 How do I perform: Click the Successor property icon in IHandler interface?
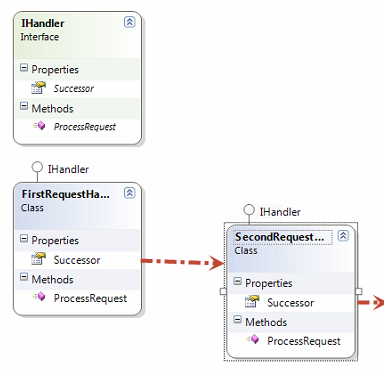(x=38, y=88)
